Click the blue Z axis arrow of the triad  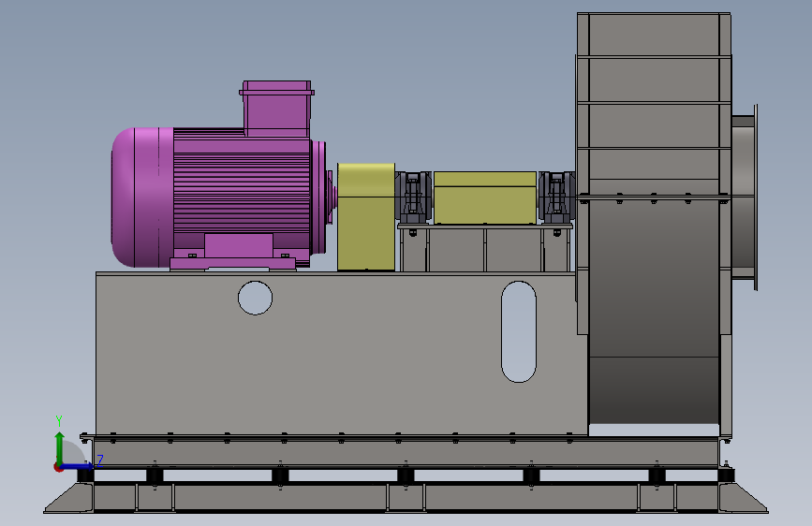point(78,466)
